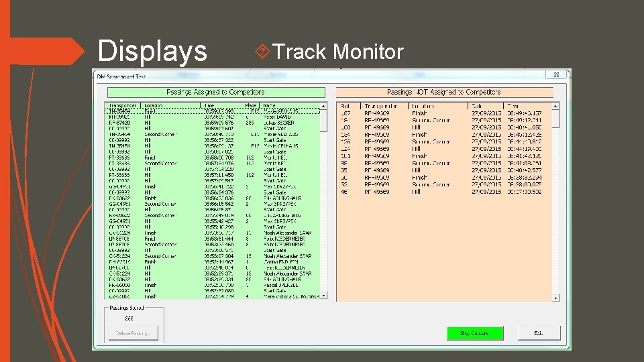
Task: Close the DM Scoreboard Test window
Action: click(556, 74)
